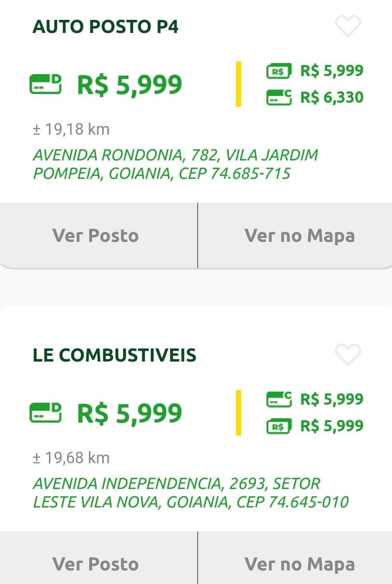Select the AUTO POSTO P4 station title
Screen dimensions: 392x584
pos(106,27)
